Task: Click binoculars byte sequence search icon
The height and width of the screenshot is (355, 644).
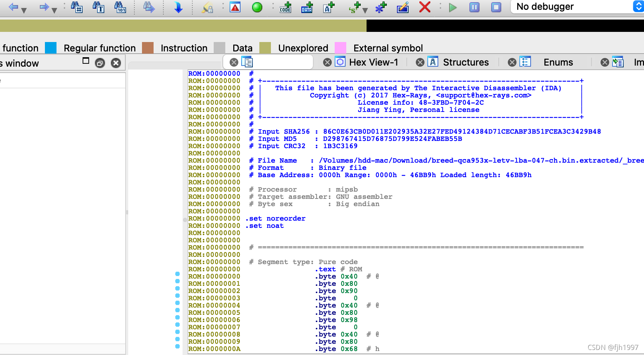Action: pos(120,7)
